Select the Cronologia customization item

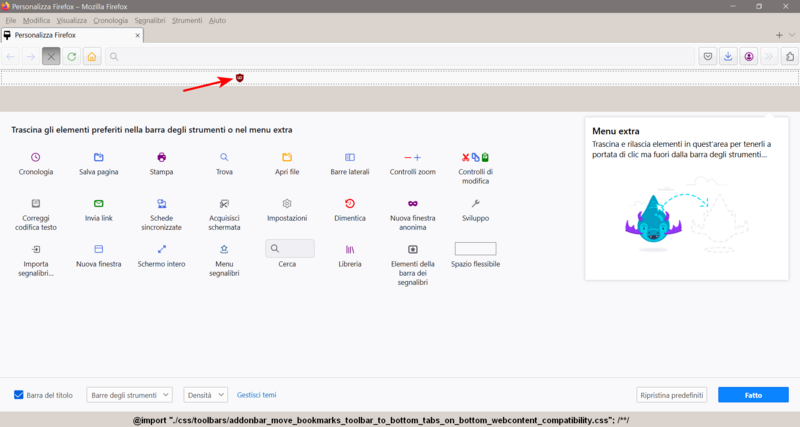coord(36,157)
